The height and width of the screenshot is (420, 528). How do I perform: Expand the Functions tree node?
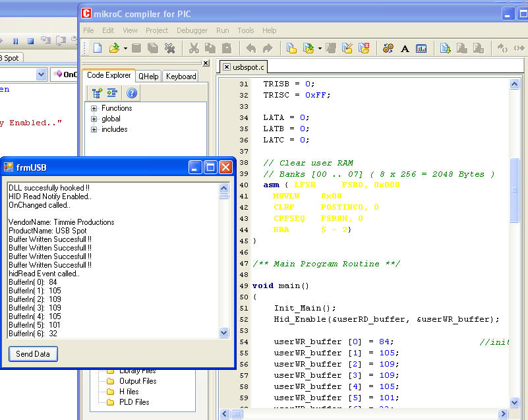coord(94,108)
